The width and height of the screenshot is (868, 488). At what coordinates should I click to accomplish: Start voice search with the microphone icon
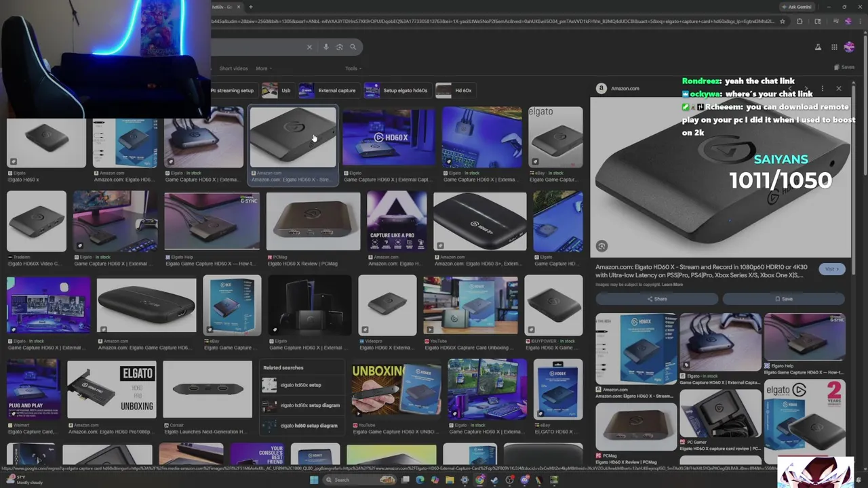click(x=326, y=47)
